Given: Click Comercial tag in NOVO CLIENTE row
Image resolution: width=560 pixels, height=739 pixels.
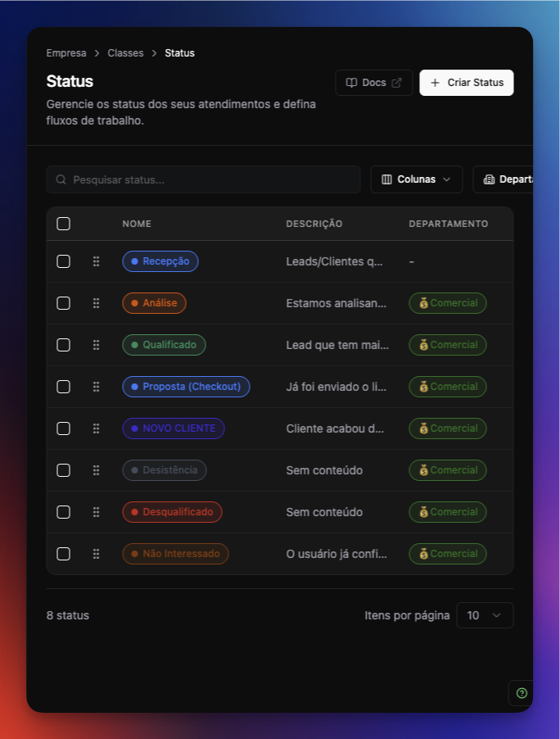Looking at the screenshot, I should [448, 428].
